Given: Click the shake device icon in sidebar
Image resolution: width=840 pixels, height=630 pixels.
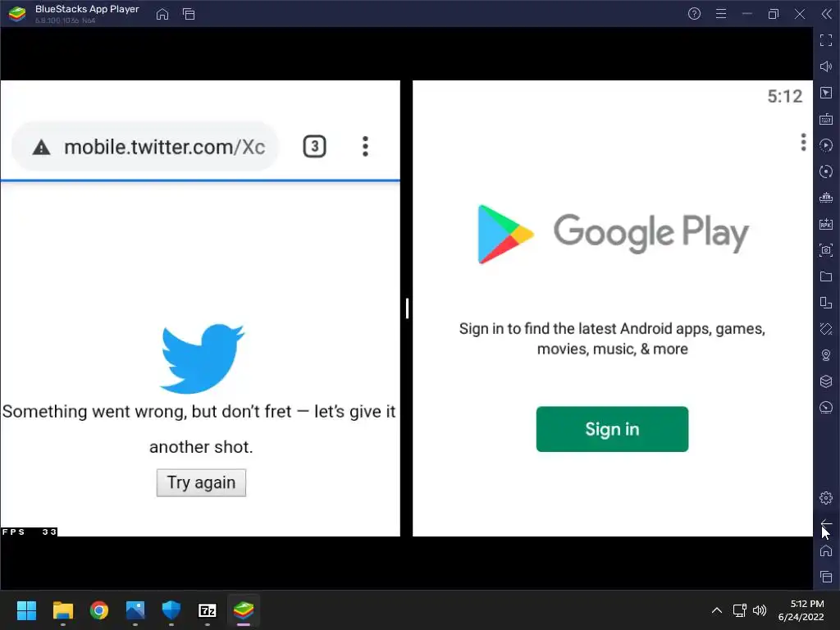Looking at the screenshot, I should 826,329.
